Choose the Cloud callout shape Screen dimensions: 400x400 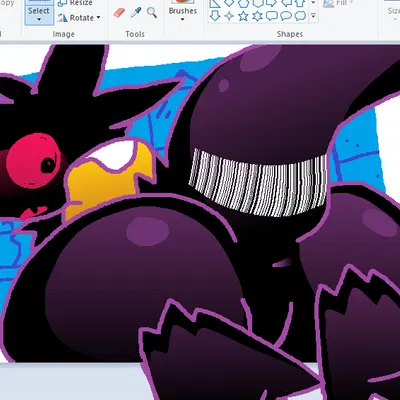[300, 16]
